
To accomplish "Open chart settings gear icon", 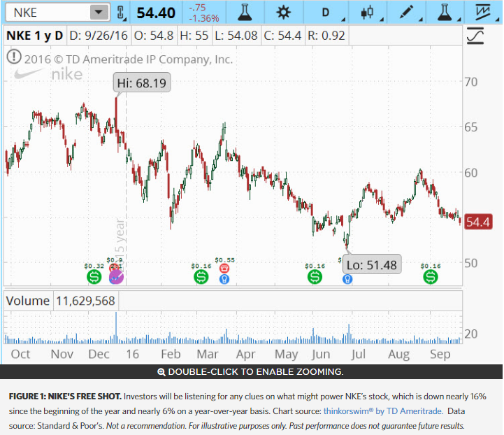I will pyautogui.click(x=284, y=13).
